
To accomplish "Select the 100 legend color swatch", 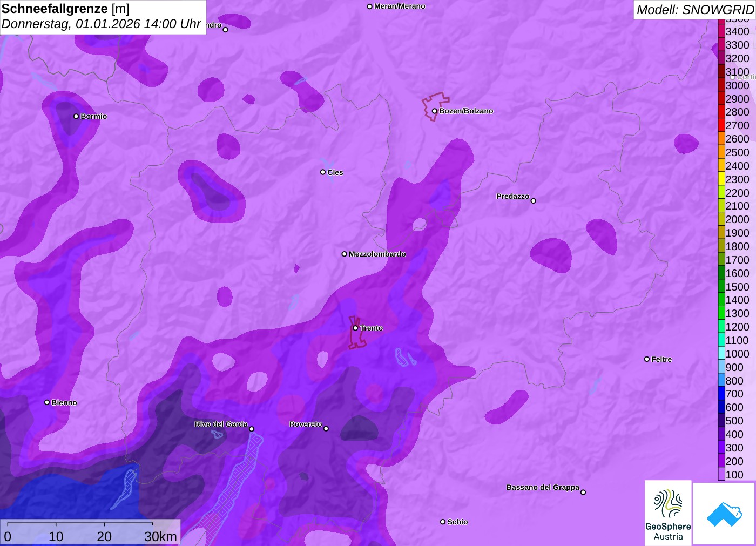I will point(721,474).
